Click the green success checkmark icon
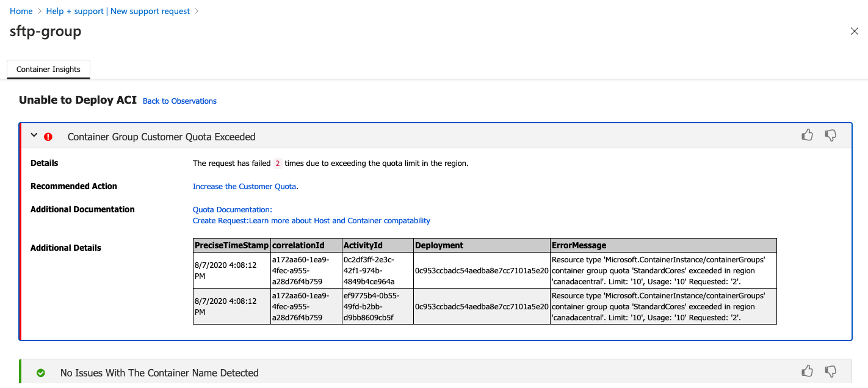 (41, 372)
